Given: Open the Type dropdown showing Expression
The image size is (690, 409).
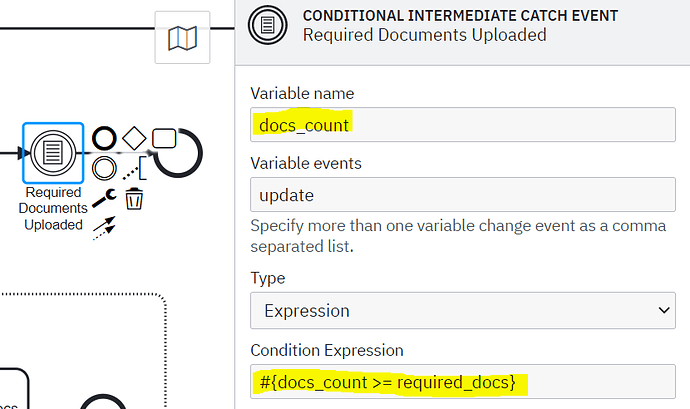Looking at the screenshot, I should [462, 310].
